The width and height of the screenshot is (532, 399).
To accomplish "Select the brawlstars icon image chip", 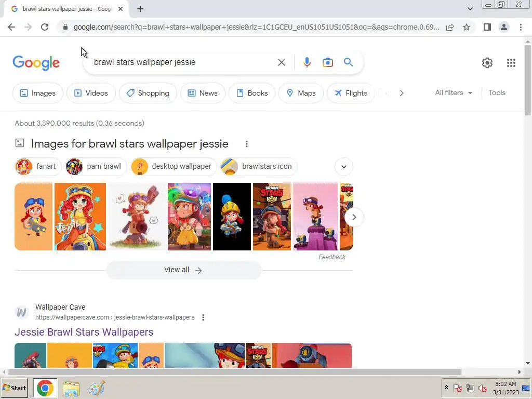I will coord(259,167).
